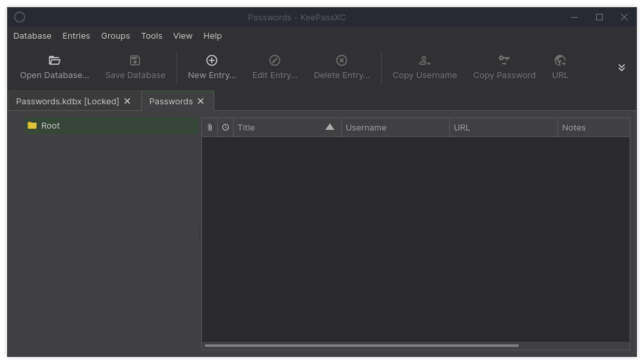
Task: Close the Passwords.kdbx [Locked] tab
Action: (x=127, y=101)
